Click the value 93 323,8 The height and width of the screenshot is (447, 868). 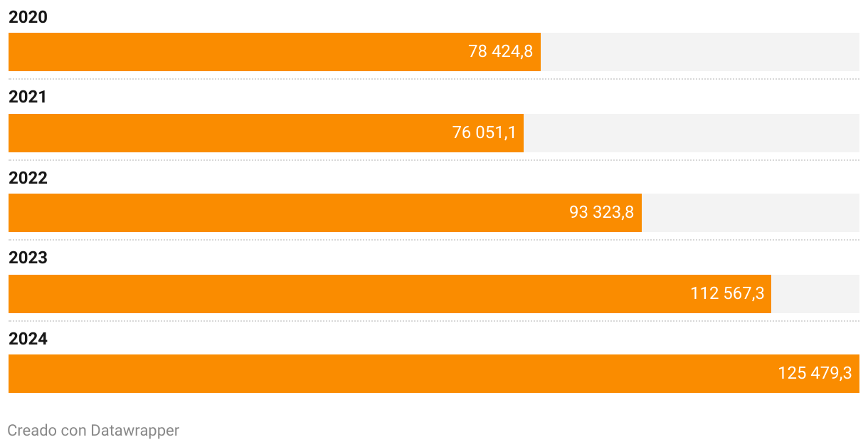601,212
